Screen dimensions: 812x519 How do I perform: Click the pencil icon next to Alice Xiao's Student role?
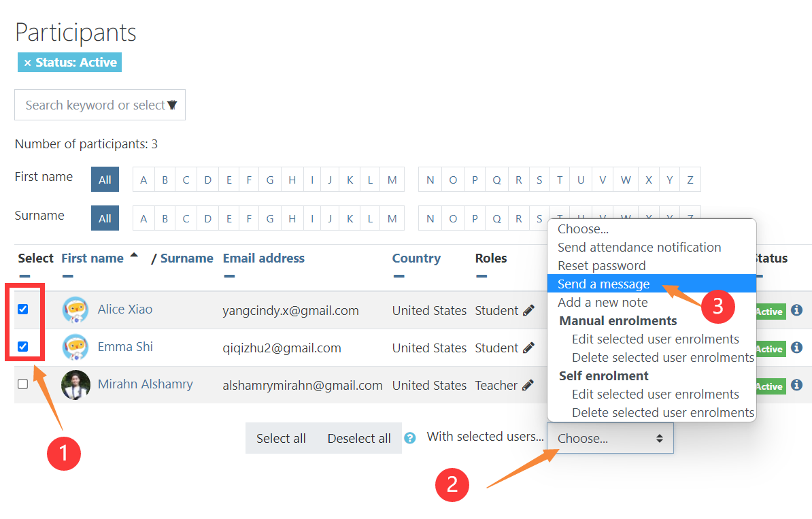pyautogui.click(x=528, y=310)
